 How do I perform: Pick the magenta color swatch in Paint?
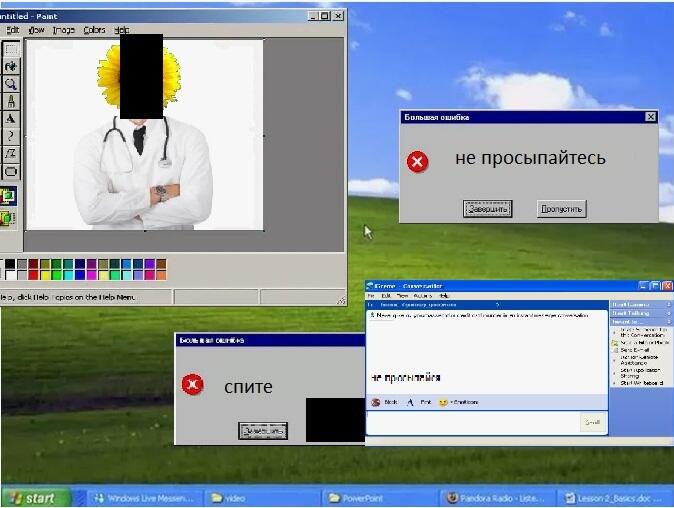point(92,275)
